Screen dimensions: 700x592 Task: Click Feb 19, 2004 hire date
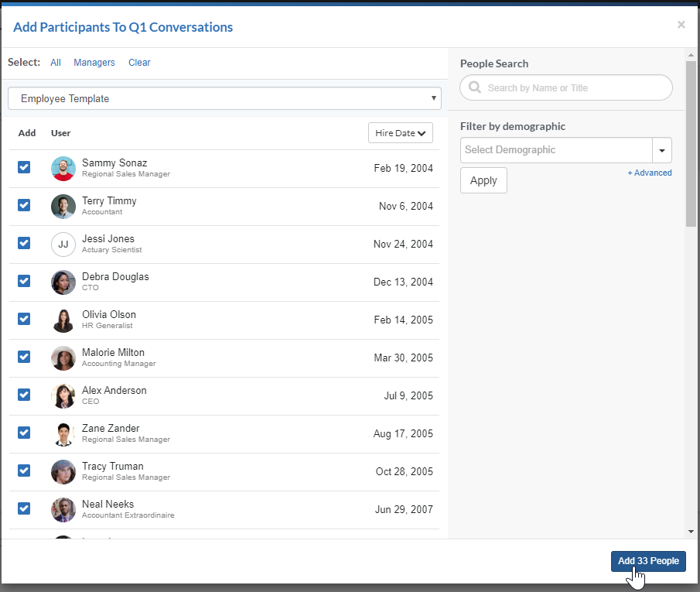[403, 169]
